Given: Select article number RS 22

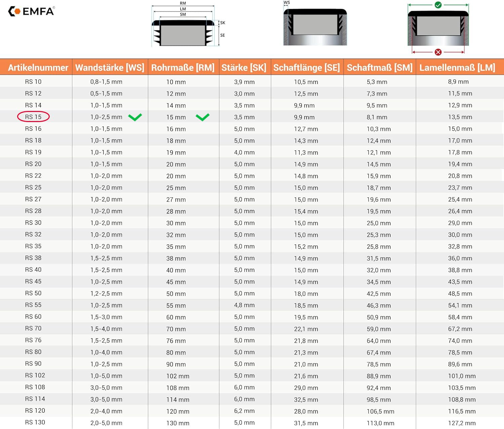Looking at the screenshot, I should tap(33, 176).
